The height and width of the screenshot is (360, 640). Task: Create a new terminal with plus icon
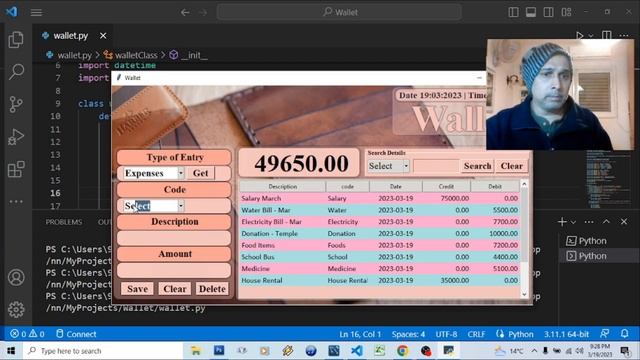[x=562, y=222]
